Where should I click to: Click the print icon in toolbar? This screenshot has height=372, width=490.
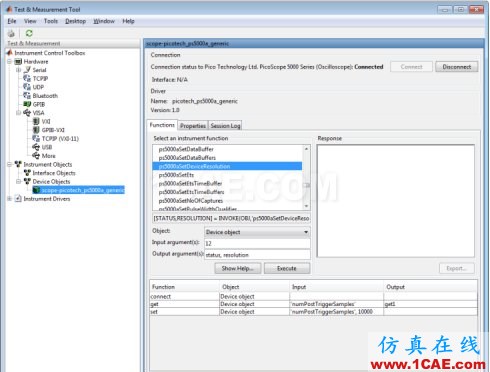(x=11, y=33)
